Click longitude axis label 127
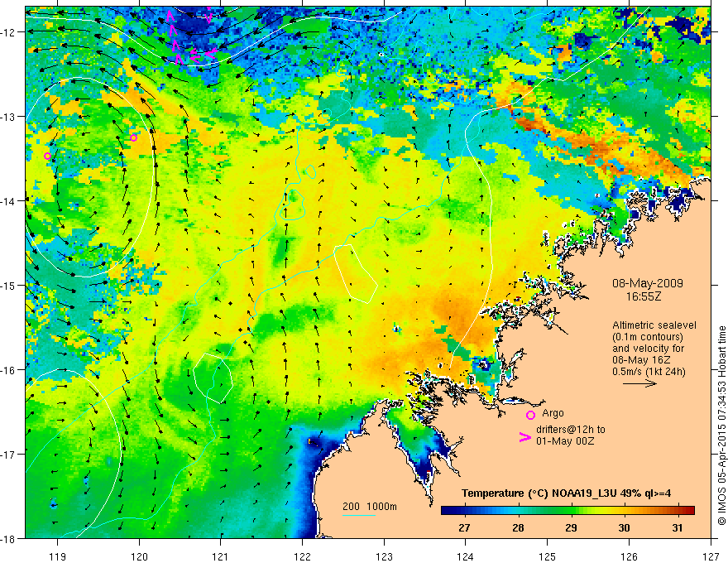 [711, 556]
